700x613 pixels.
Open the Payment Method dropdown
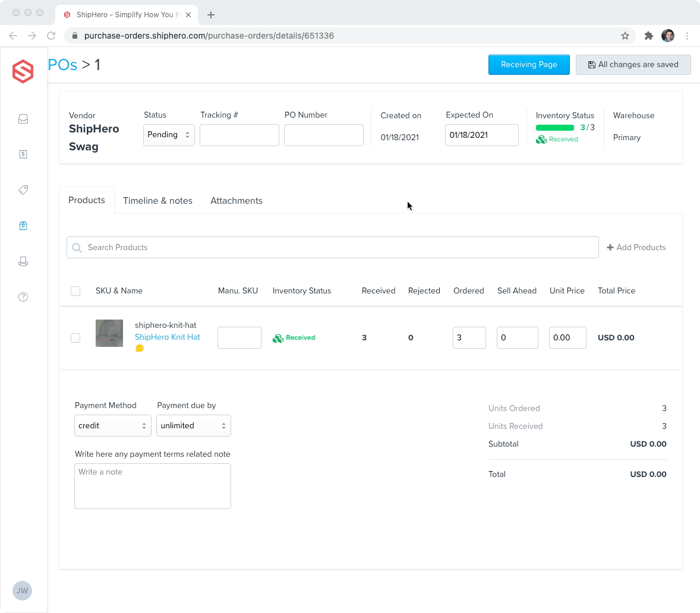point(112,426)
